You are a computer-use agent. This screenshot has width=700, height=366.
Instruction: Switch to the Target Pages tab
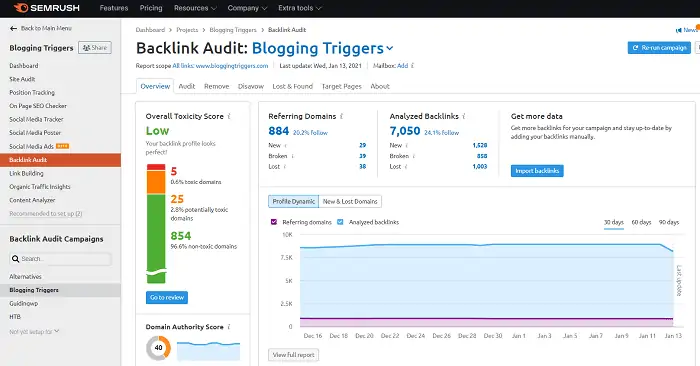coord(342,86)
